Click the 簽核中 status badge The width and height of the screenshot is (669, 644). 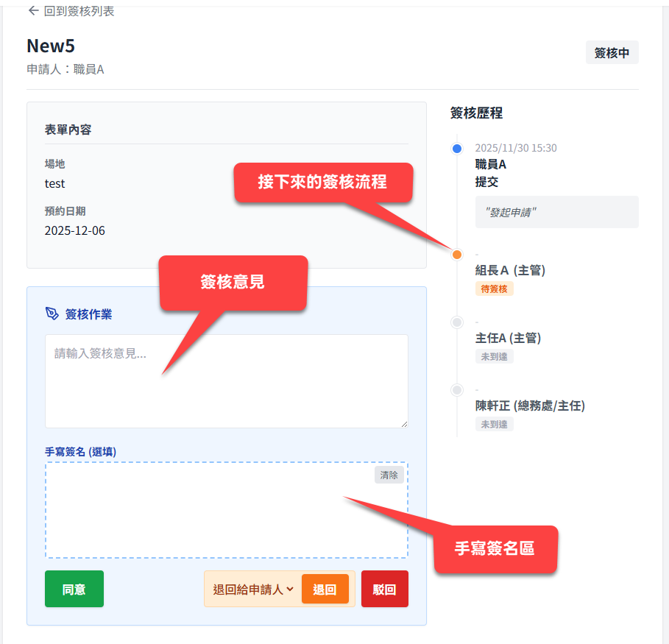coord(612,53)
